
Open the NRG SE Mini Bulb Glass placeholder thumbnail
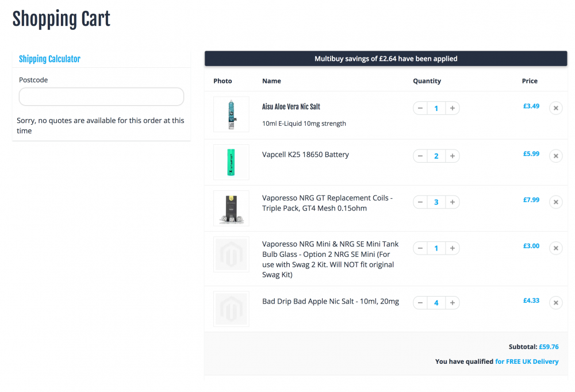point(231,255)
